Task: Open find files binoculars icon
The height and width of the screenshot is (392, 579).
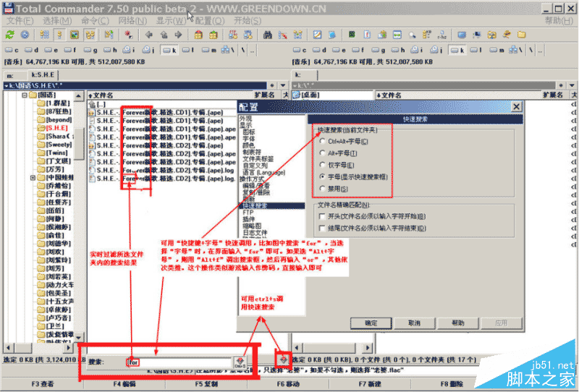Action: click(x=268, y=35)
